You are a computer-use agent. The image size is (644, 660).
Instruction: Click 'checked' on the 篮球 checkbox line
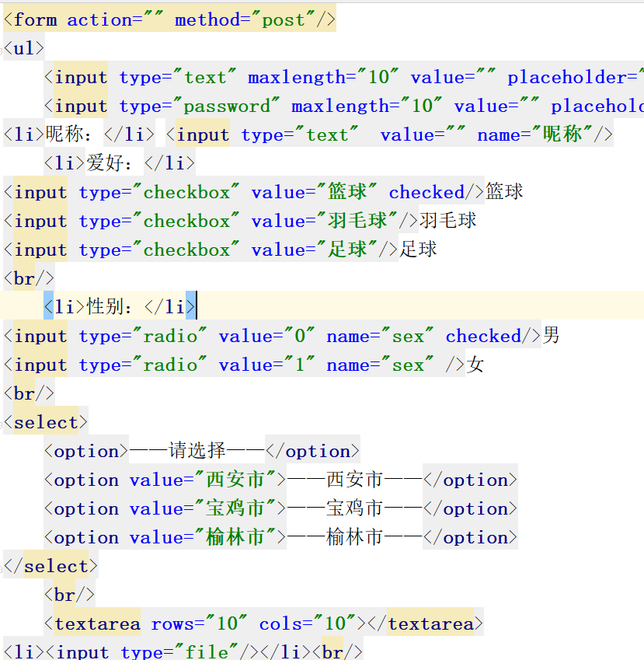coord(426,192)
